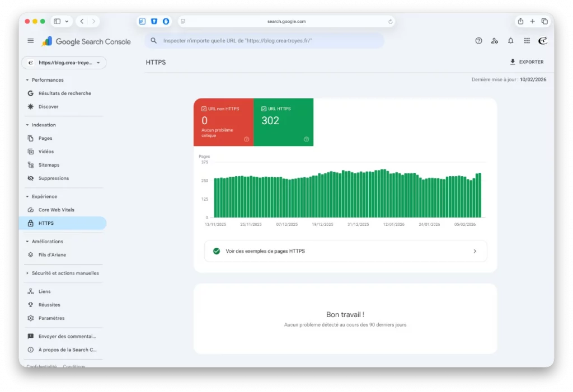Collapse the Indexation section
This screenshot has width=573, height=392.
pos(27,125)
